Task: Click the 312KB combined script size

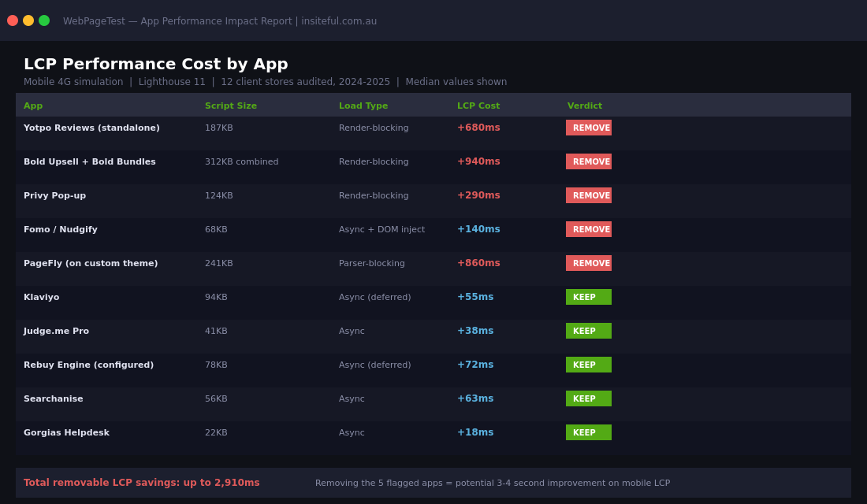Action: 242,161
